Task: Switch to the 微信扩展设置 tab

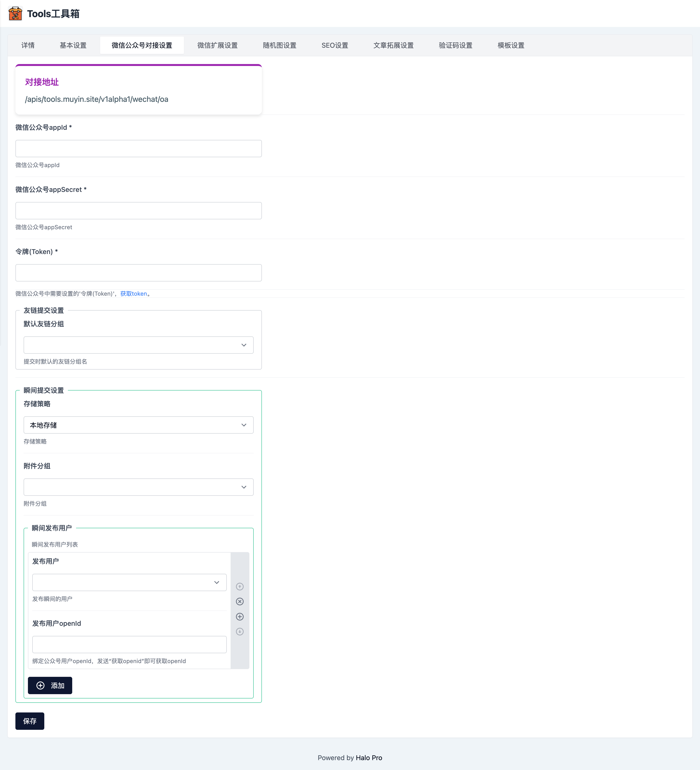Action: click(x=217, y=45)
